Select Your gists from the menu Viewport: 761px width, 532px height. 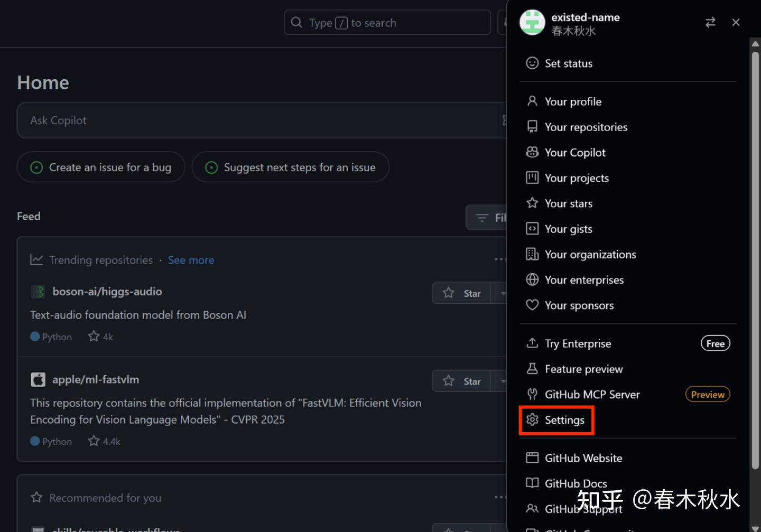tap(628, 229)
